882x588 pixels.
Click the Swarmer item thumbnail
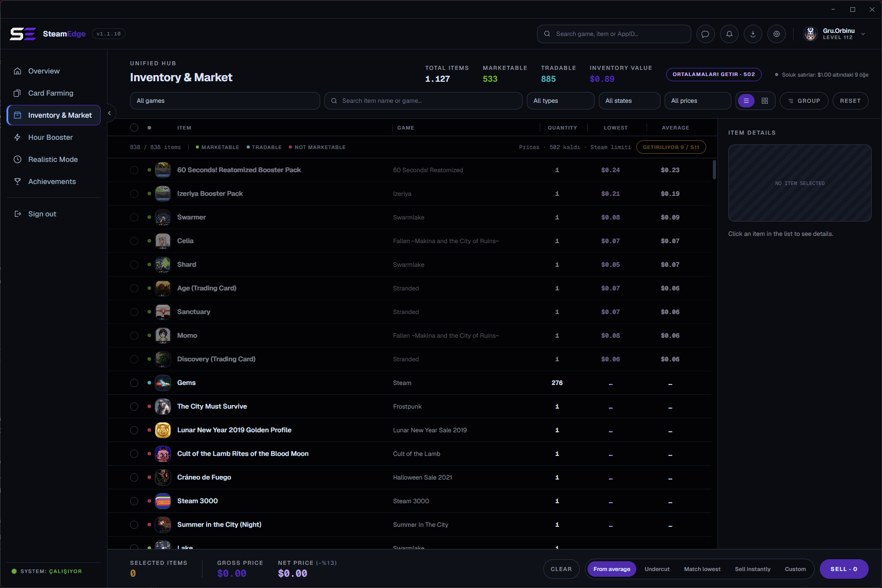coord(163,217)
